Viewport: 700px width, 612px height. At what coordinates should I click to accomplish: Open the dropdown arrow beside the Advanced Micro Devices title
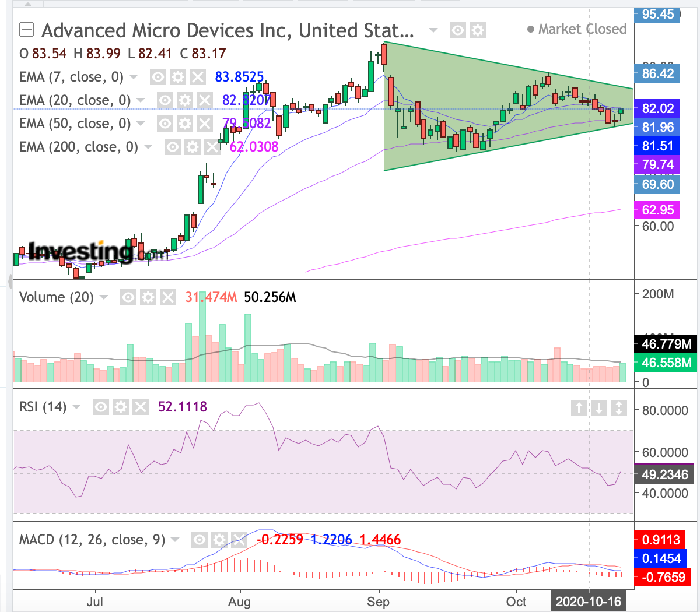pyautogui.click(x=433, y=30)
